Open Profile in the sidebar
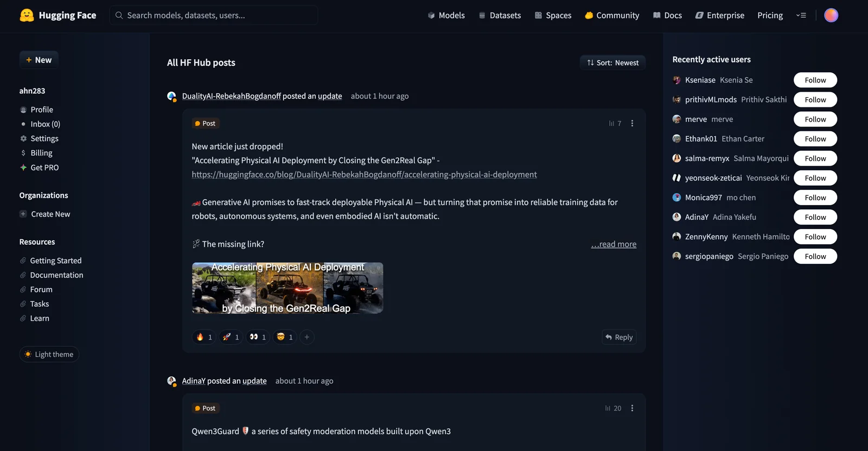Screen dimensions: 868x451 [36, 110]
